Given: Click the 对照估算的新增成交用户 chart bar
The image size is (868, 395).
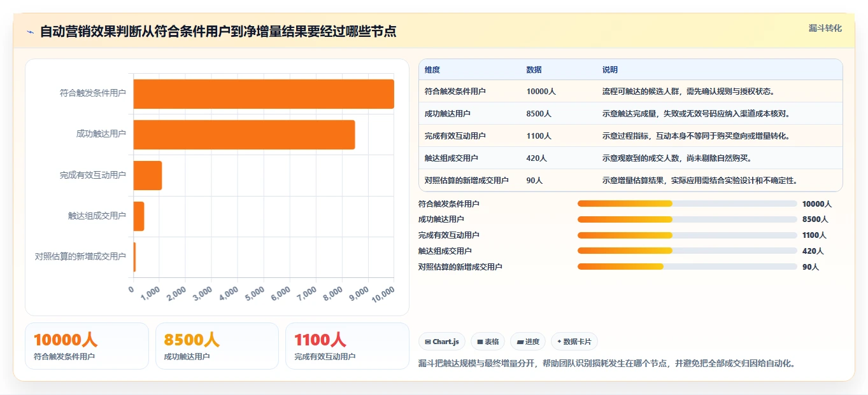Looking at the screenshot, I should [x=134, y=257].
